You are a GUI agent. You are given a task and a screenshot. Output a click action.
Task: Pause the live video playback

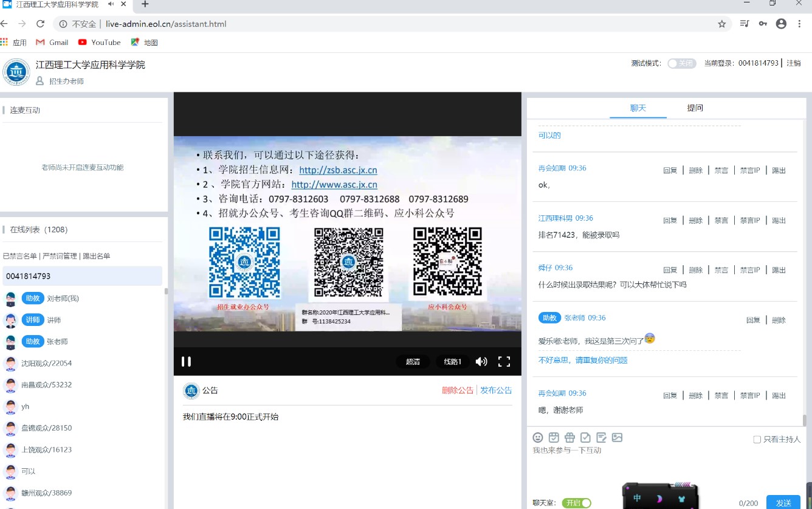pos(187,361)
